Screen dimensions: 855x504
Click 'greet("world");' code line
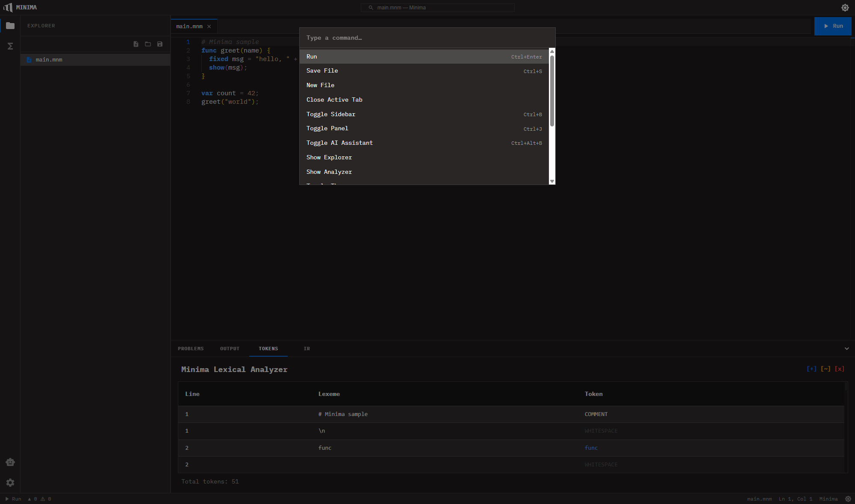click(230, 102)
